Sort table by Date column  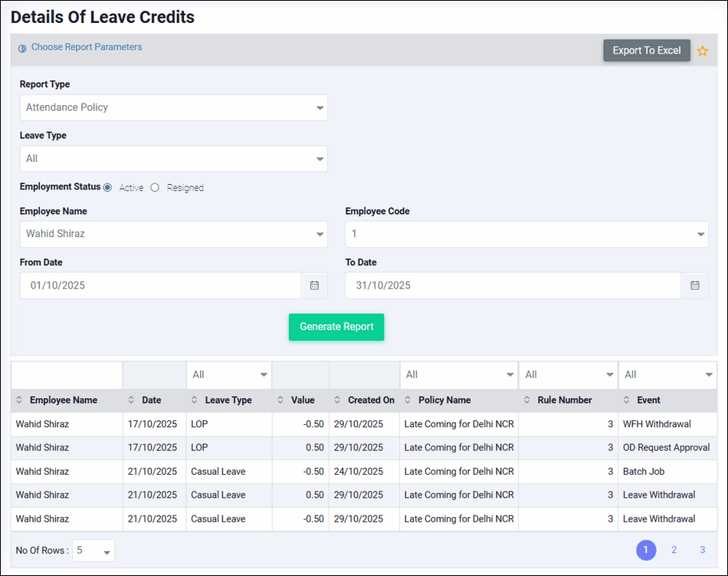tap(152, 400)
